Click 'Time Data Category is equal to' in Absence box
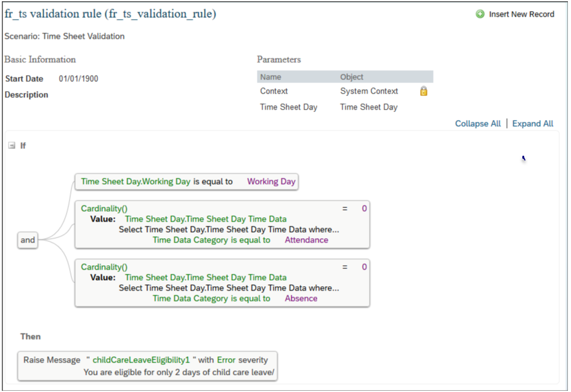This screenshot has width=571, height=392. click(211, 298)
